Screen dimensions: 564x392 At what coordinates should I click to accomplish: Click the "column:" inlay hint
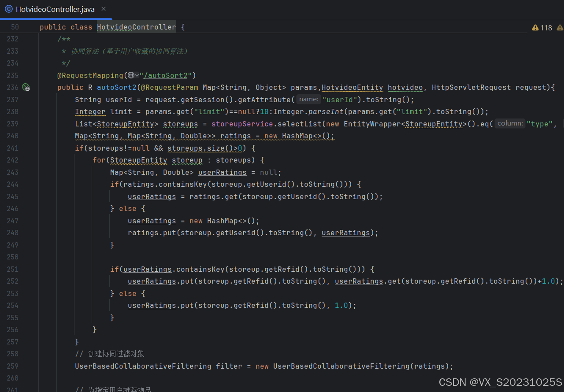(510, 124)
